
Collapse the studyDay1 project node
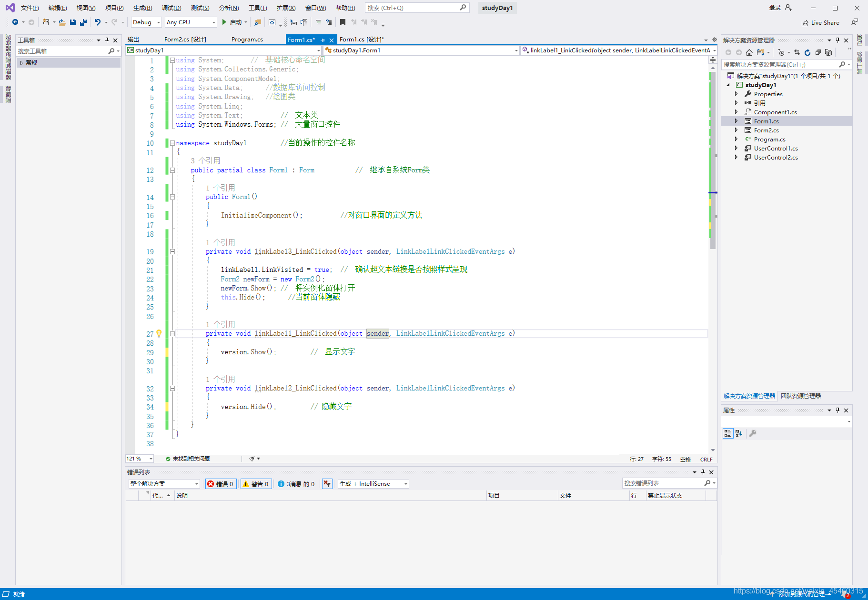(728, 85)
